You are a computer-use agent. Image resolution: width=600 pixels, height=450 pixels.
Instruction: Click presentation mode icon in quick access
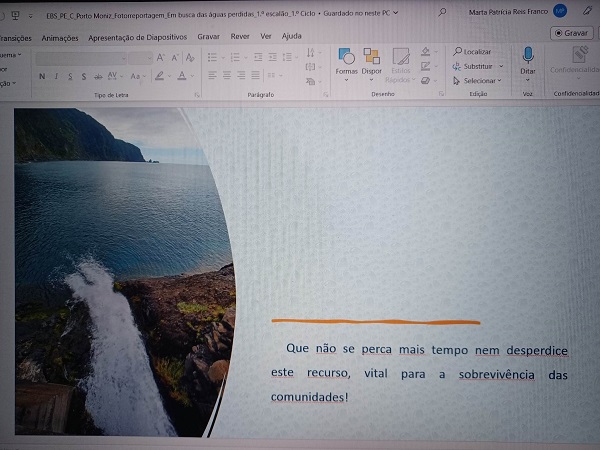click(16, 15)
